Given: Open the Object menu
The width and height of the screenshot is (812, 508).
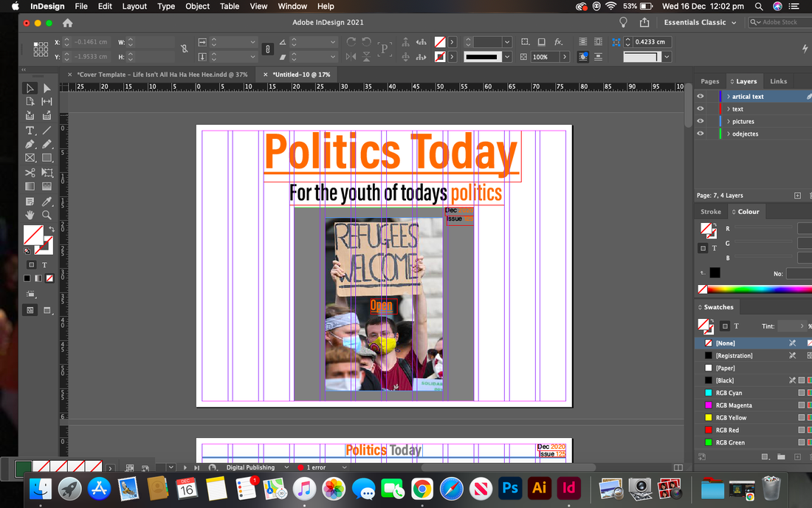Looking at the screenshot, I should 197,6.
